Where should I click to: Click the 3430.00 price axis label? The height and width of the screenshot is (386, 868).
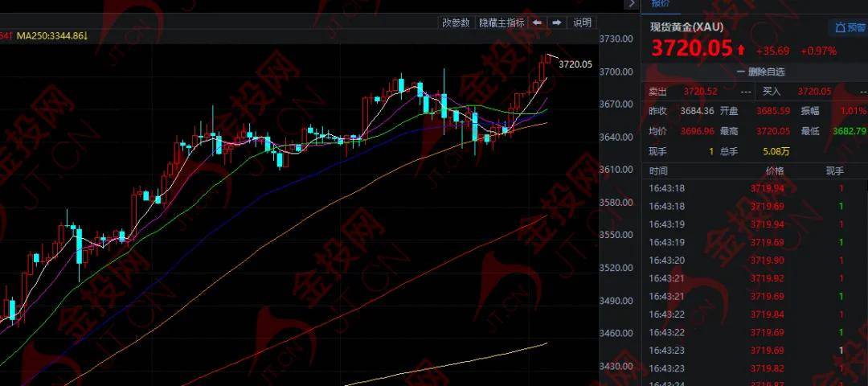[616, 366]
